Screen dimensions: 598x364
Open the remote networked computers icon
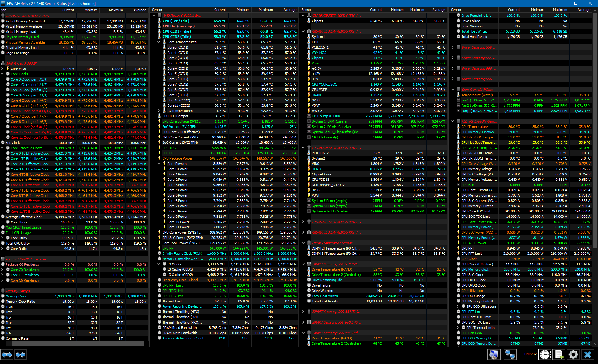pyautogui.click(x=510, y=354)
